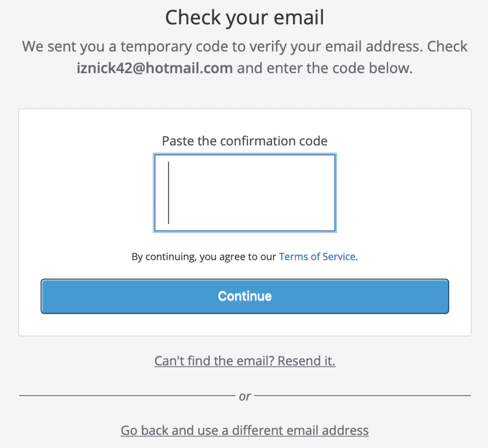Open the Terms of Service link
Image resolution: width=488 pixels, height=448 pixels.
click(317, 257)
